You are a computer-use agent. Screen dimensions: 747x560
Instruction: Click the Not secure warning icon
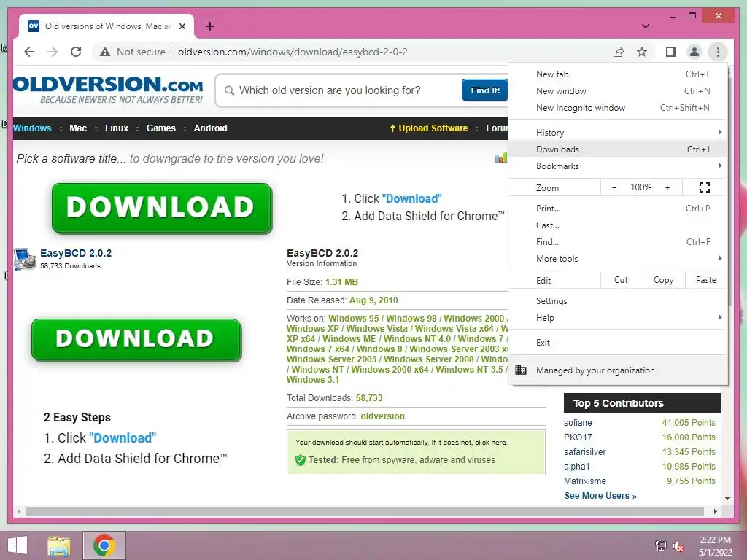105,52
